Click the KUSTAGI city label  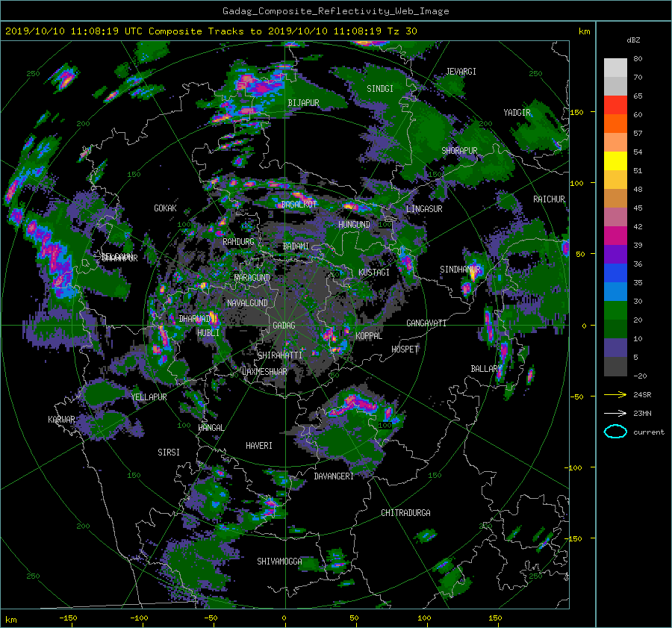[x=374, y=273]
